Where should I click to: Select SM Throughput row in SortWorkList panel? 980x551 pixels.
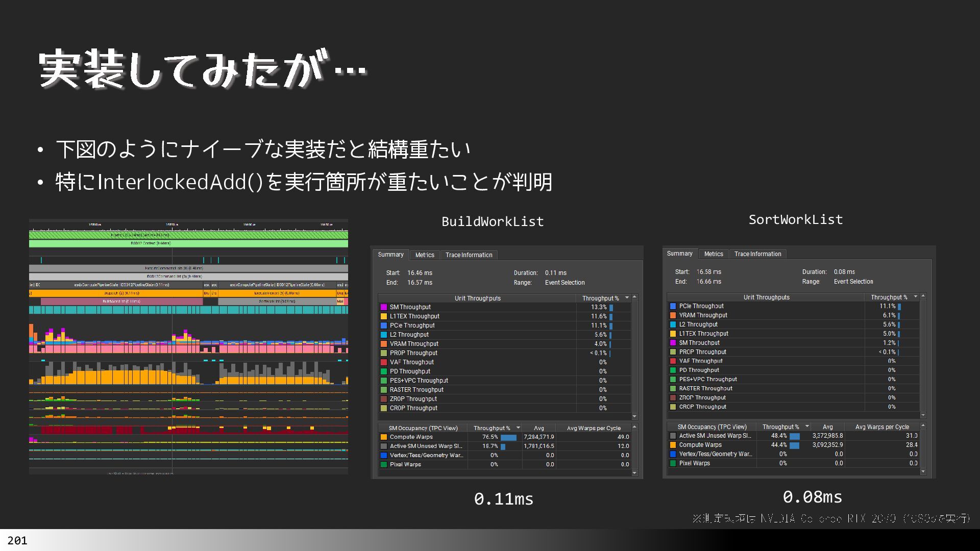pyautogui.click(x=794, y=343)
